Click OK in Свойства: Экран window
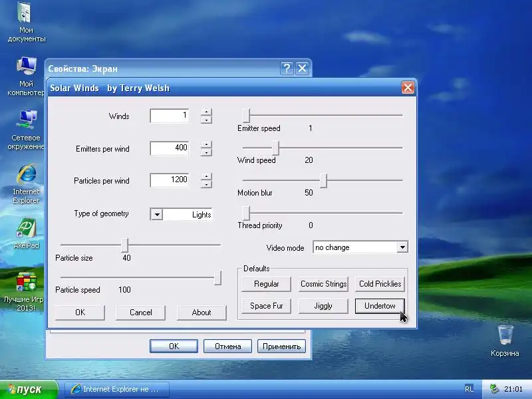Image resolution: width=532 pixels, height=399 pixels. point(174,346)
